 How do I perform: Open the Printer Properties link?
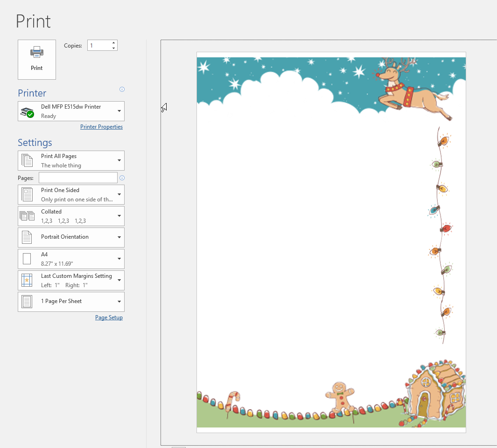[x=101, y=127]
